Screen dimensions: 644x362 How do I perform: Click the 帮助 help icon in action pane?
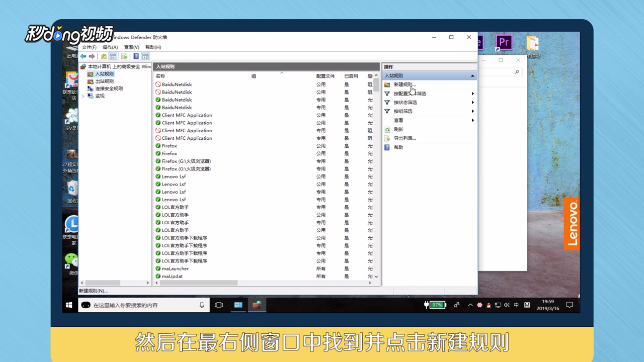tap(387, 147)
